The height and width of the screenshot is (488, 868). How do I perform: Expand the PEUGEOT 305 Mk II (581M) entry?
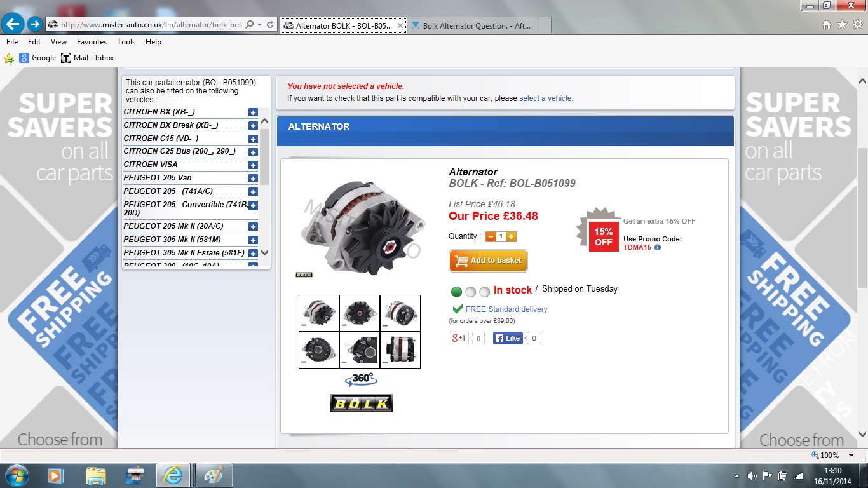pos(253,240)
